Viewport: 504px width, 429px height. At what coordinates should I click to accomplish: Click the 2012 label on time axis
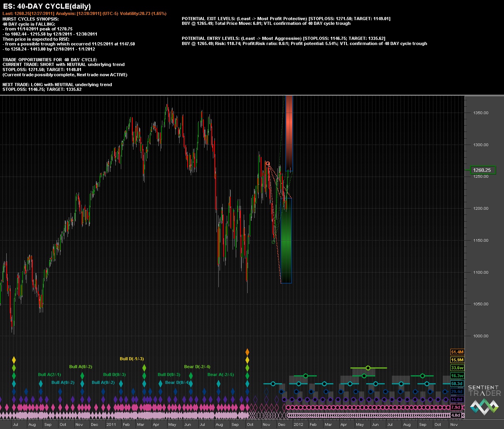click(298, 424)
